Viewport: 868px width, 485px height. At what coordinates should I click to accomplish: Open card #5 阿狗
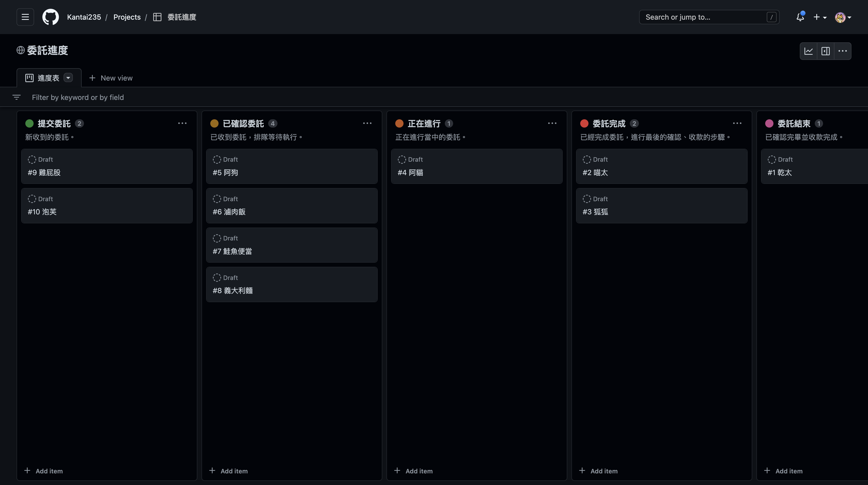[x=292, y=166]
